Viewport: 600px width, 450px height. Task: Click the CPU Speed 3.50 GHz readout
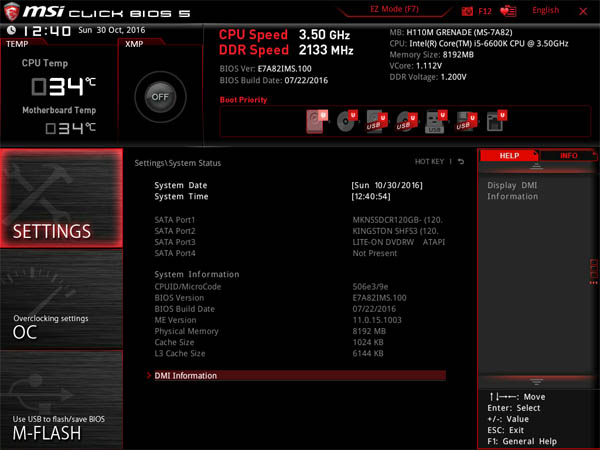coord(284,35)
